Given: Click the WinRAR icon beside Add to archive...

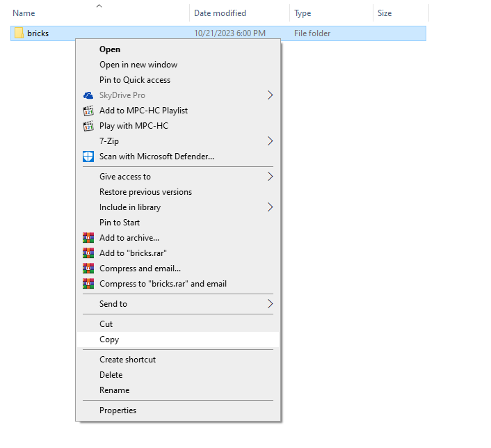Looking at the screenshot, I should tap(88, 238).
